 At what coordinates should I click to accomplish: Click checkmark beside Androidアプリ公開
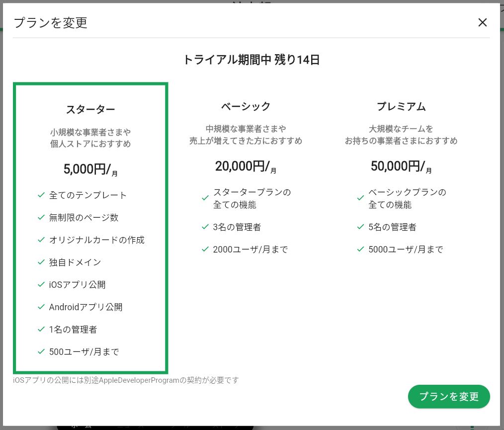(41, 307)
